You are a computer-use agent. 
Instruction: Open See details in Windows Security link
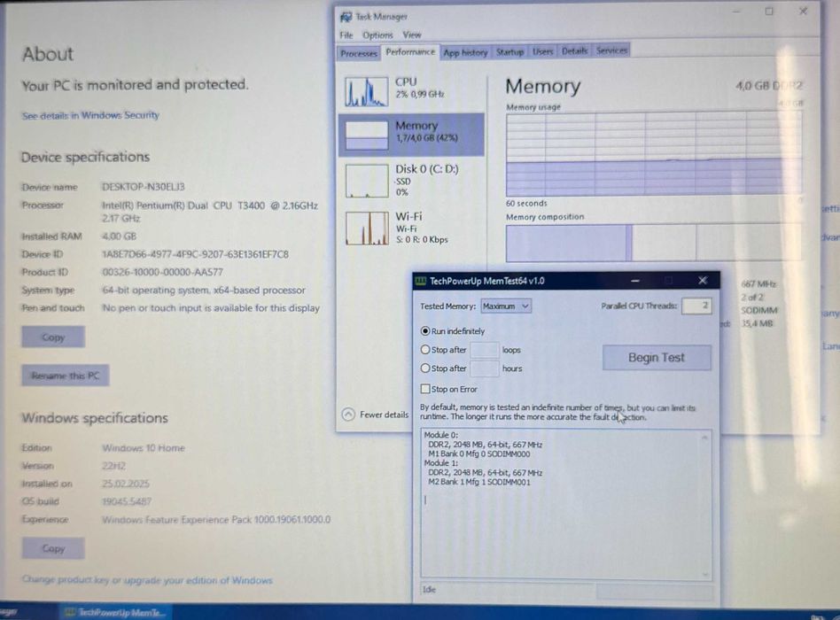point(90,115)
